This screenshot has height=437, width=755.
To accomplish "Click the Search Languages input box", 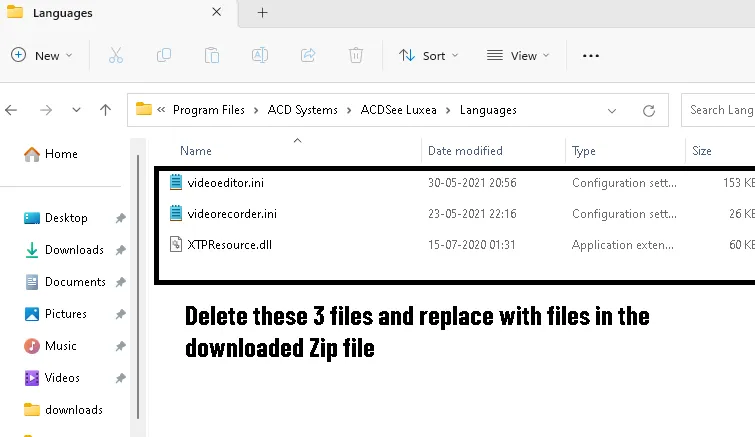I will point(720,110).
